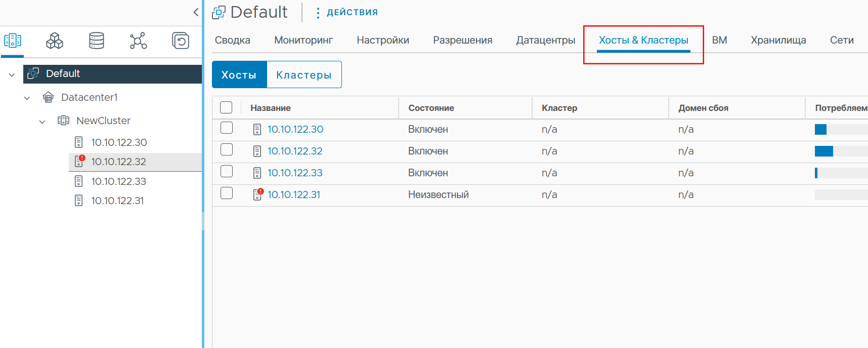Open the Backup and restore sidebar icon

pos(181,41)
